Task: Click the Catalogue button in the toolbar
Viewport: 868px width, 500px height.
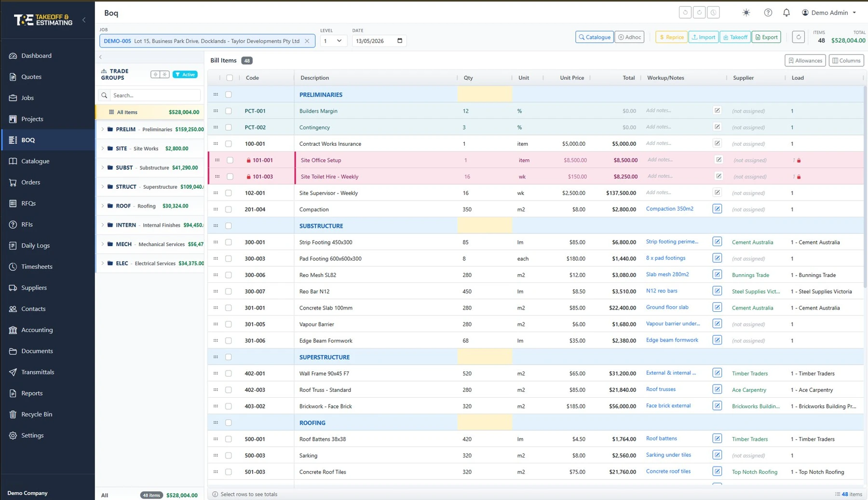Action: click(x=594, y=37)
